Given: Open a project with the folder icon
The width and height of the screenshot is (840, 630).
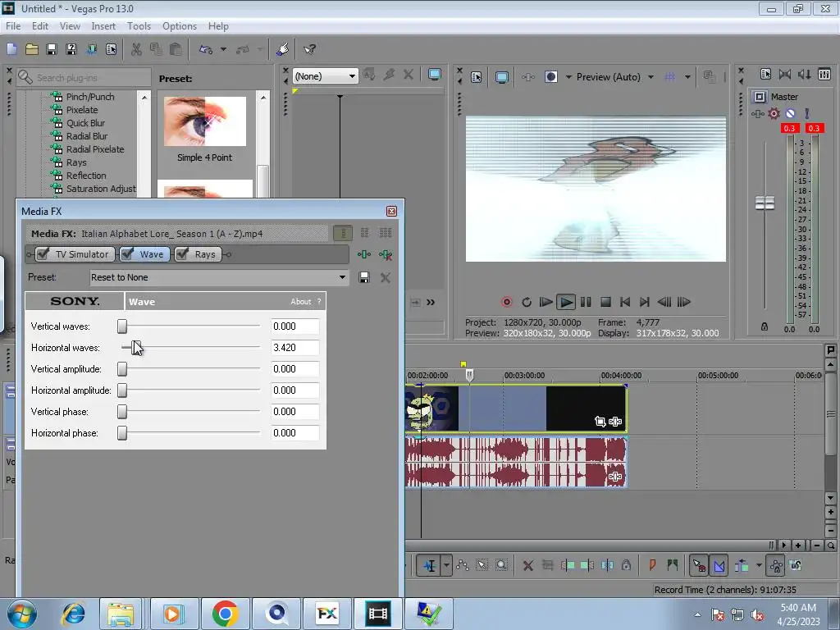Looking at the screenshot, I should (32, 49).
